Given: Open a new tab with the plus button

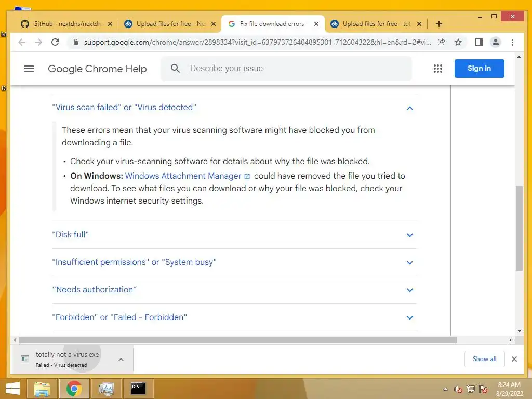Looking at the screenshot, I should (438, 24).
